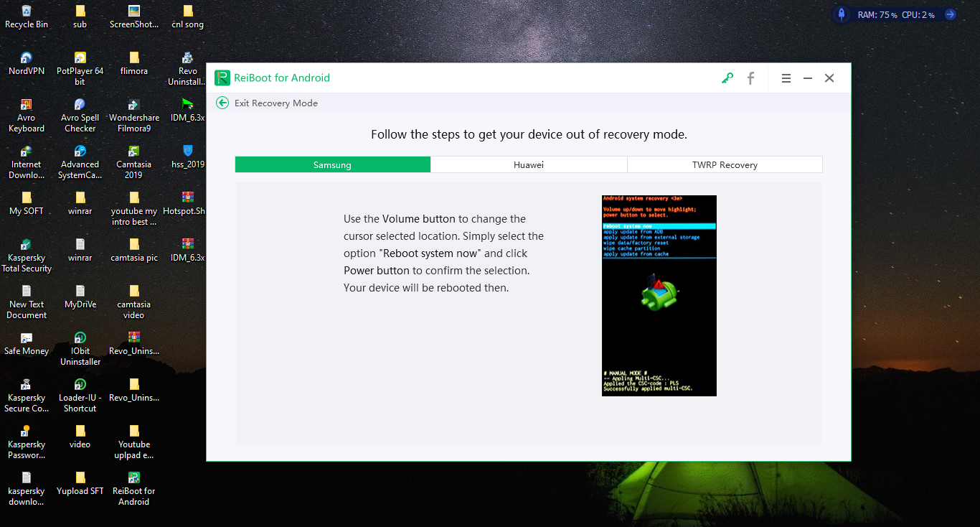Select the Internet Download desktop shortcut
This screenshot has height=527, width=980.
27,162
